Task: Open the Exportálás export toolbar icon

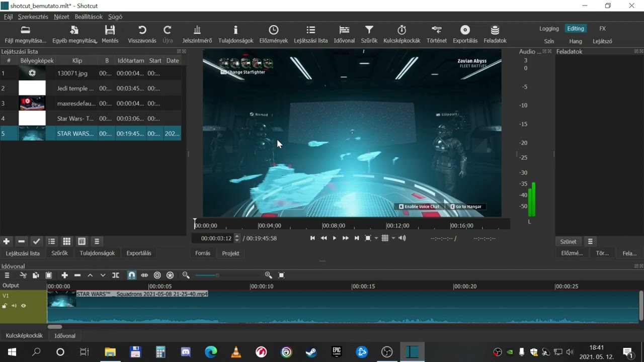Action: click(x=465, y=34)
